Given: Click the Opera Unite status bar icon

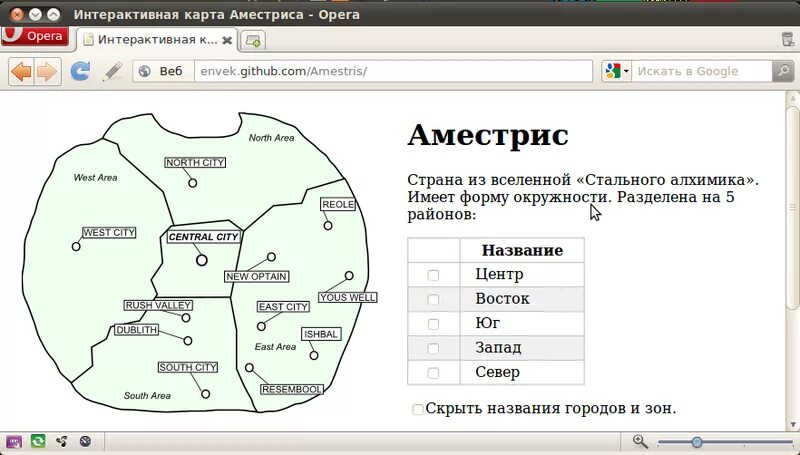Looking at the screenshot, I should 62,441.
